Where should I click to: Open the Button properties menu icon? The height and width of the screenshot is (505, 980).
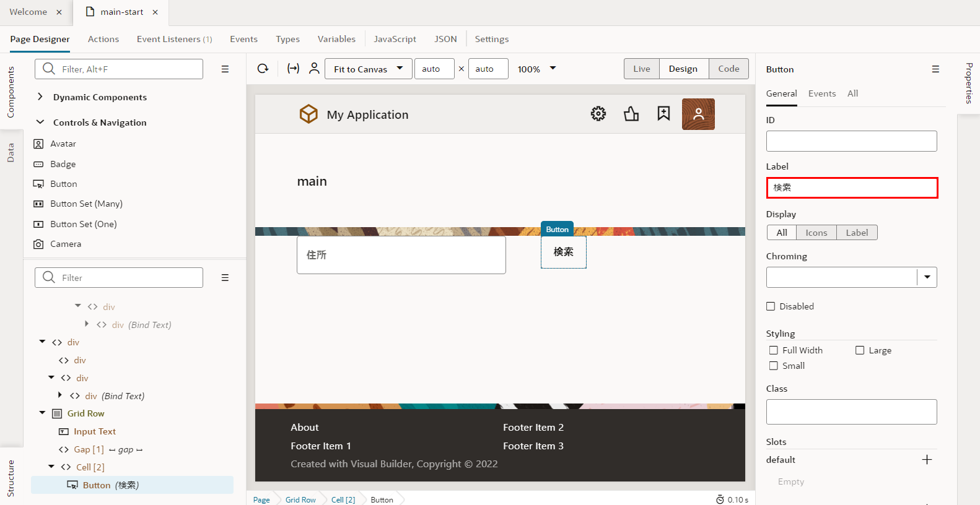(935, 69)
